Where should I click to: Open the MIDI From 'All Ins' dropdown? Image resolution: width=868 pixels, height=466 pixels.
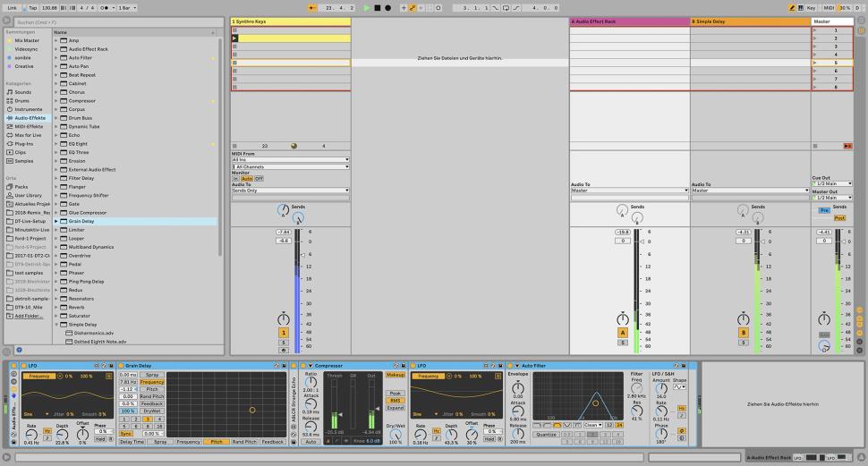pos(290,160)
